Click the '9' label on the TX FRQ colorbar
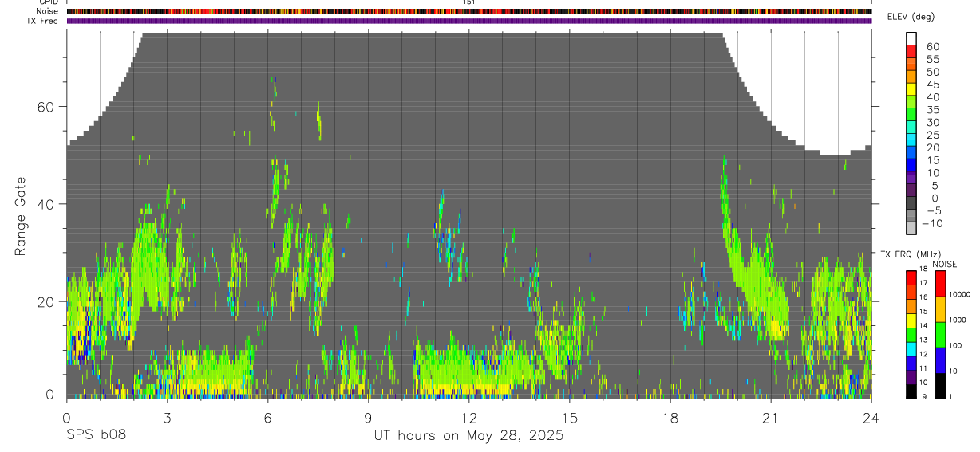The height and width of the screenshot is (452, 980). click(924, 397)
